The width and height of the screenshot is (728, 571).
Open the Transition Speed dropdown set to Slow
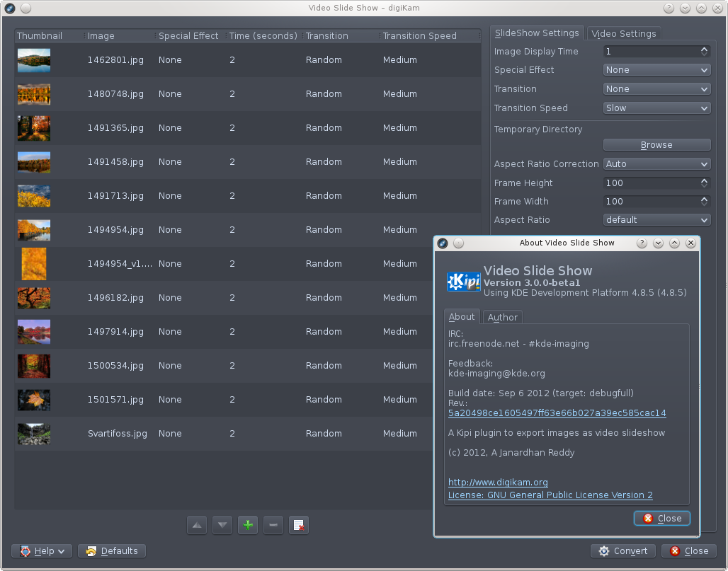click(x=656, y=108)
